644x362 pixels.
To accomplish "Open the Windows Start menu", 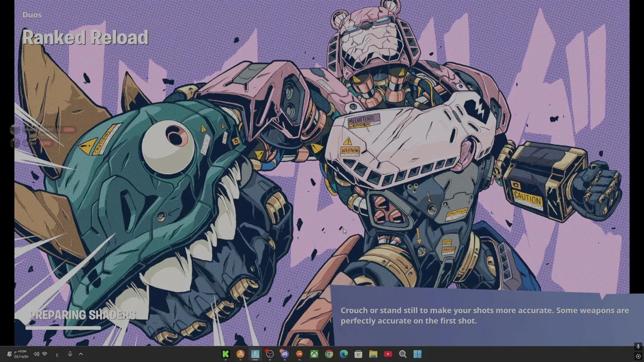I will point(417,354).
